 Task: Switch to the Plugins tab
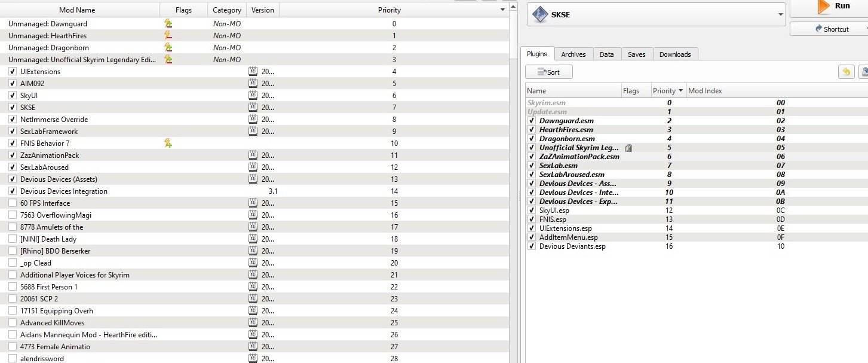(x=537, y=54)
